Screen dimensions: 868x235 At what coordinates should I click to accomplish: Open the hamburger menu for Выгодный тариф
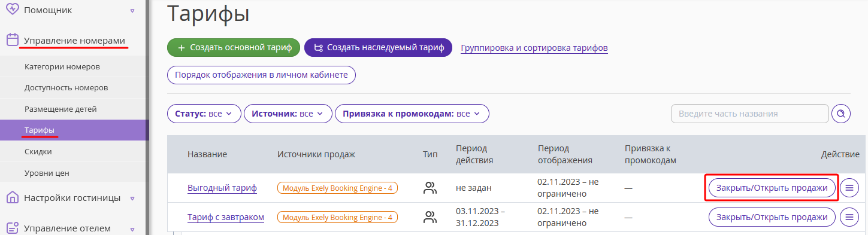point(849,188)
